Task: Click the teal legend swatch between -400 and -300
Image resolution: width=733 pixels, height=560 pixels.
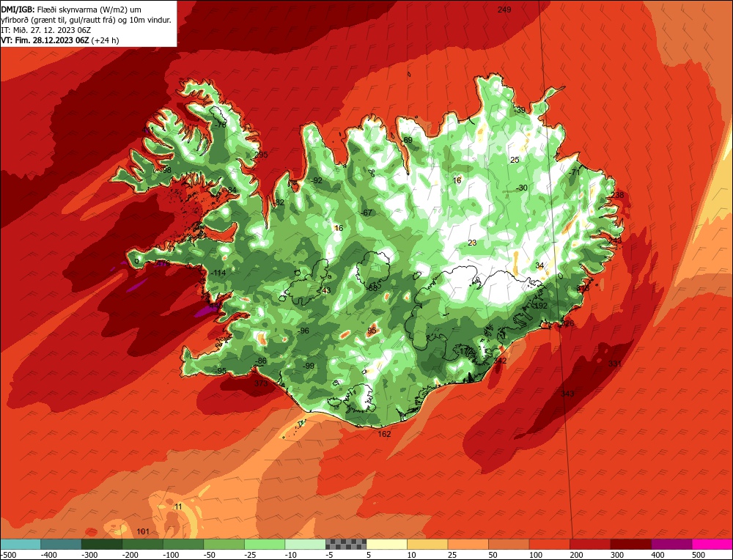Action: pyautogui.click(x=61, y=544)
